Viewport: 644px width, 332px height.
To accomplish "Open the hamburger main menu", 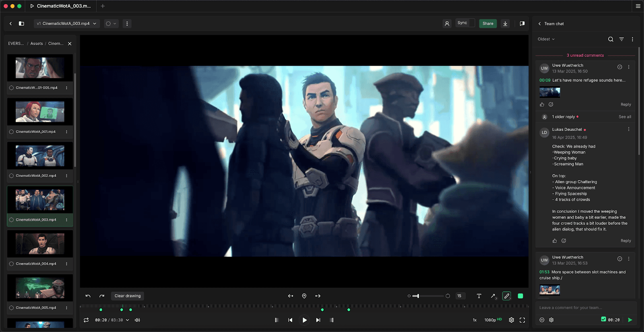I will pos(638,6).
